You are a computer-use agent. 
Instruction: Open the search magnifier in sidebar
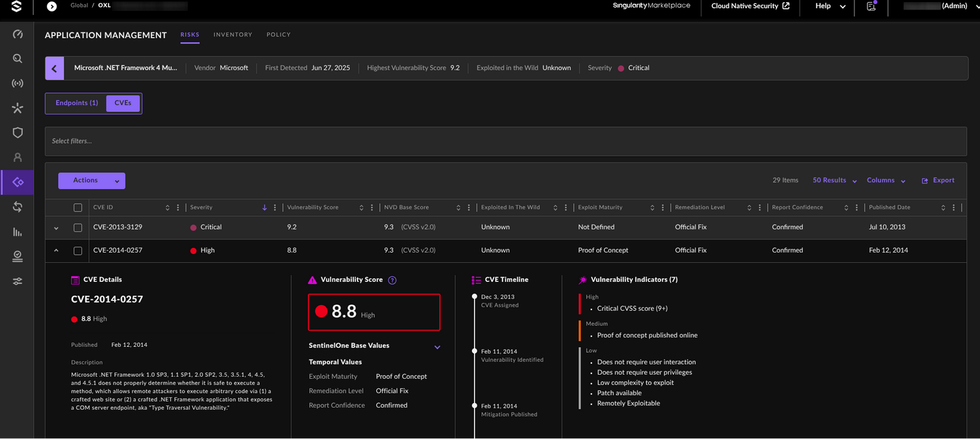coord(18,59)
